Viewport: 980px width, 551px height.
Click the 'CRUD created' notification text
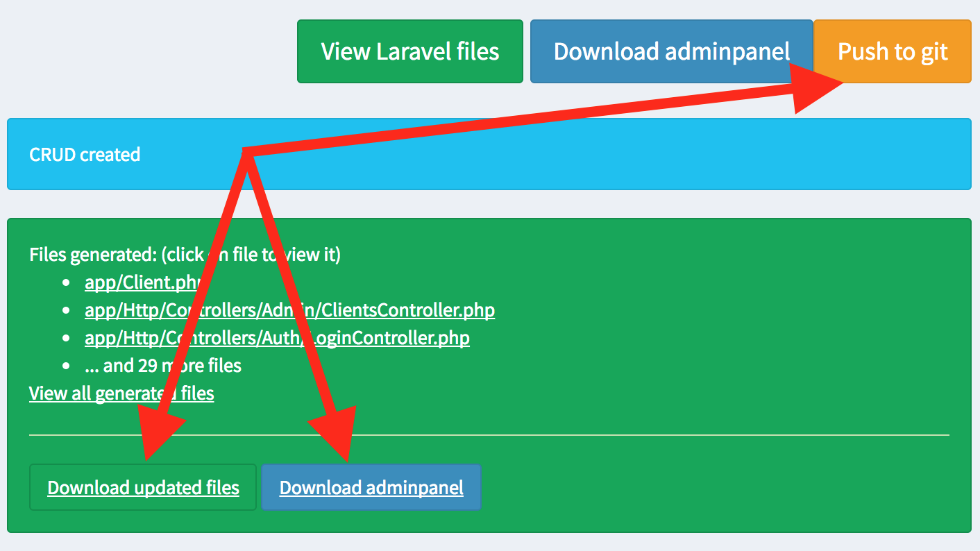85,154
